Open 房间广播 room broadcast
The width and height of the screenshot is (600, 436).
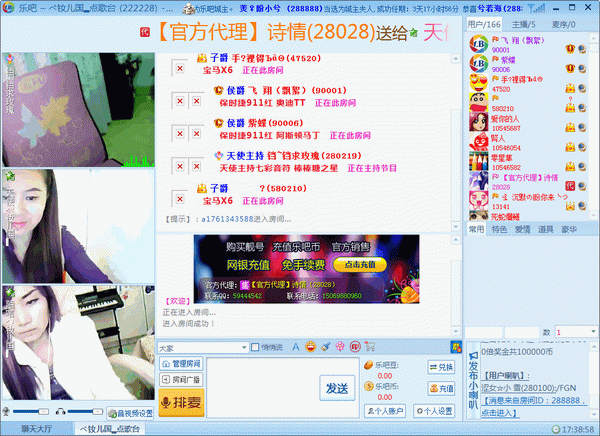(x=181, y=380)
